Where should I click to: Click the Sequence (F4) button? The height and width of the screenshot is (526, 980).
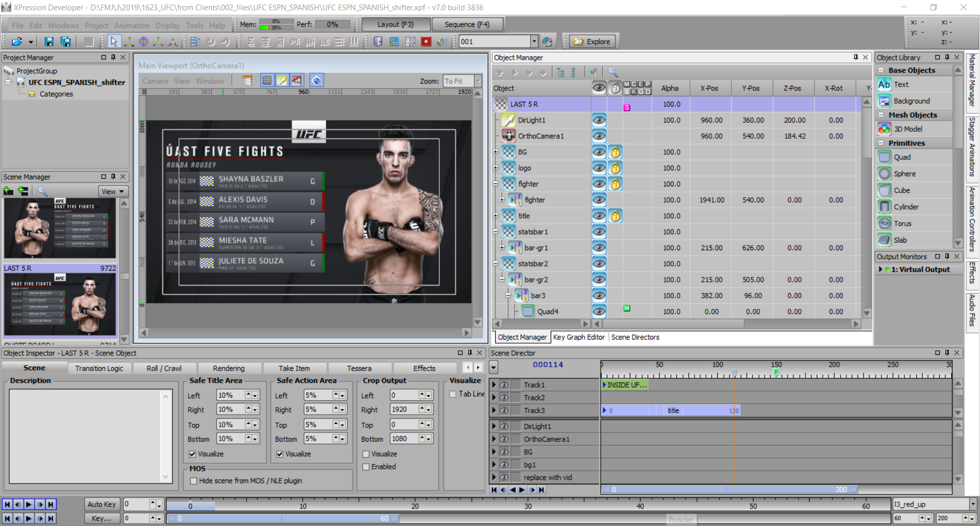pos(467,25)
